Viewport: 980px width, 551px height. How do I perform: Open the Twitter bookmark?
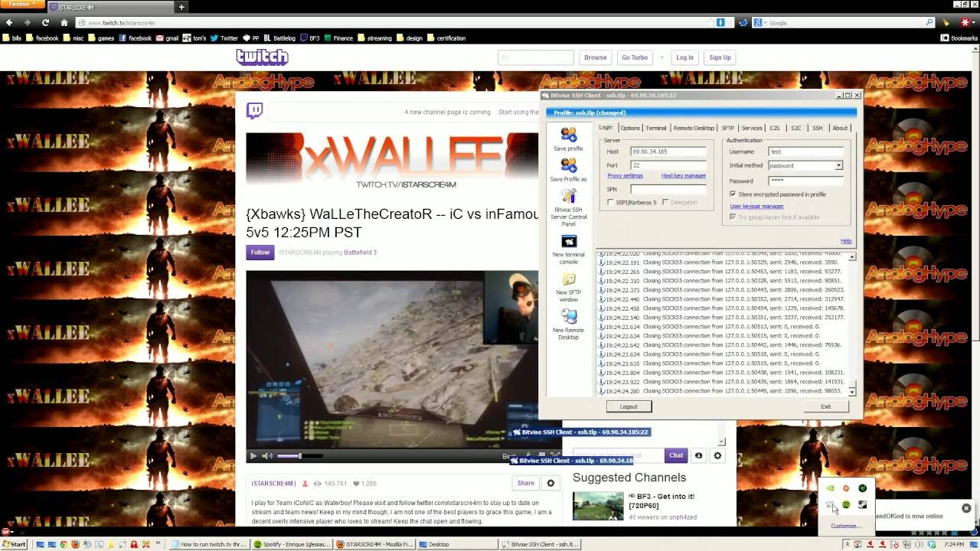click(x=224, y=37)
